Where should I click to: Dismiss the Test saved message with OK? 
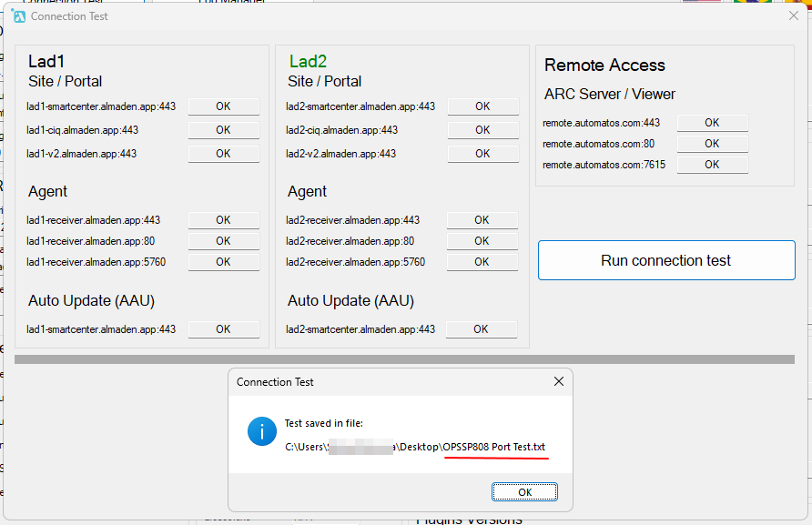tap(524, 491)
